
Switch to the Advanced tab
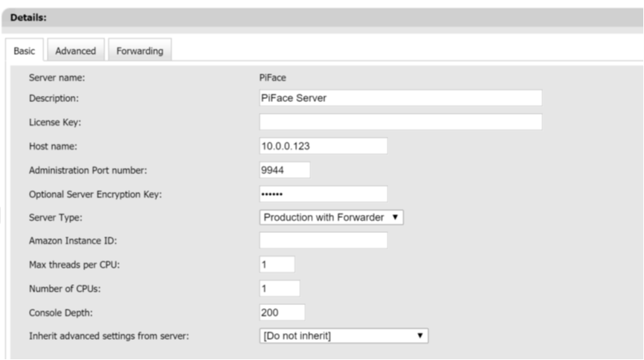(x=75, y=51)
